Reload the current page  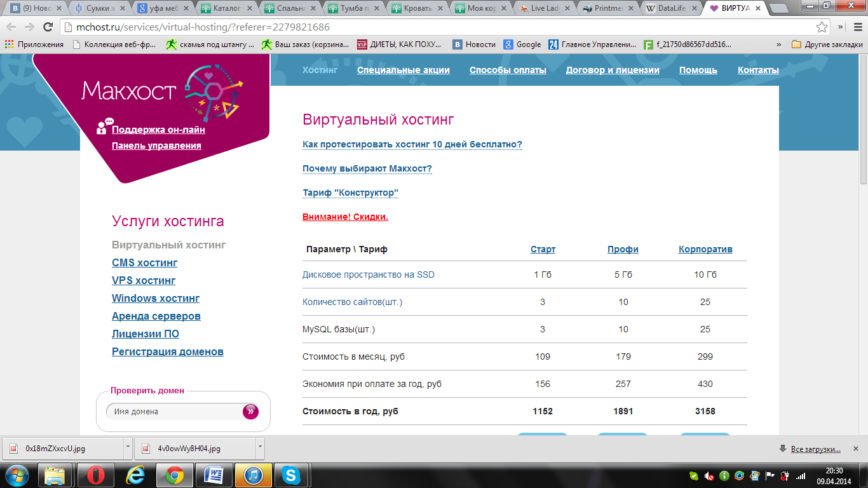48,27
